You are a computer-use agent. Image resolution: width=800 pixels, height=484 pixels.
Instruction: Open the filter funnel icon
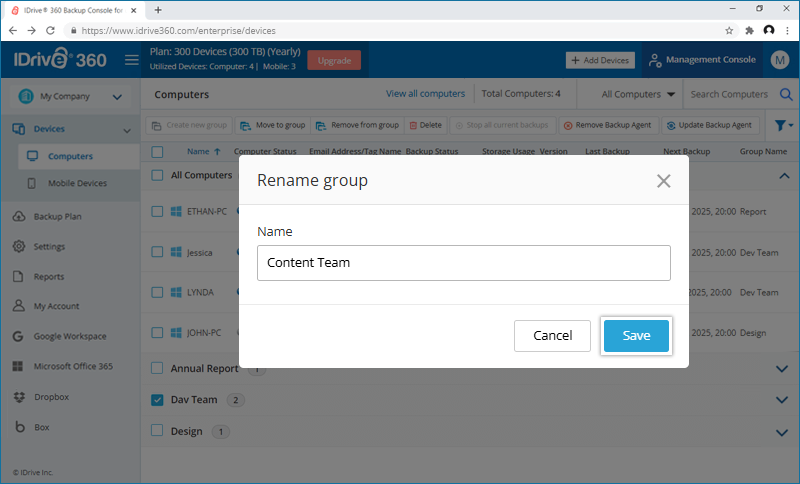point(780,126)
